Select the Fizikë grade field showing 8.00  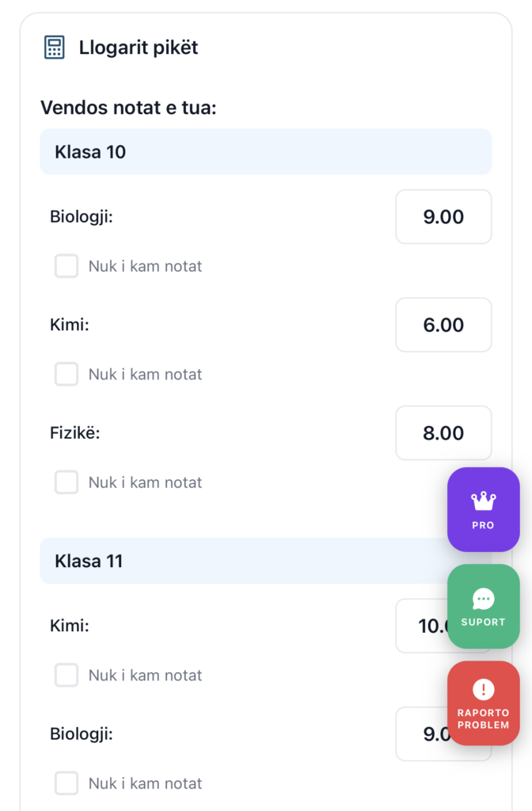pyautogui.click(x=443, y=433)
